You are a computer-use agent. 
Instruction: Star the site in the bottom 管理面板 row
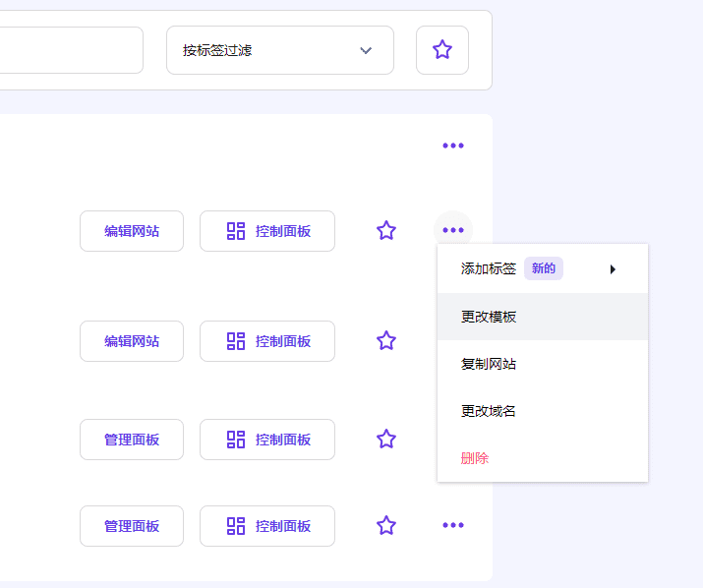click(386, 526)
